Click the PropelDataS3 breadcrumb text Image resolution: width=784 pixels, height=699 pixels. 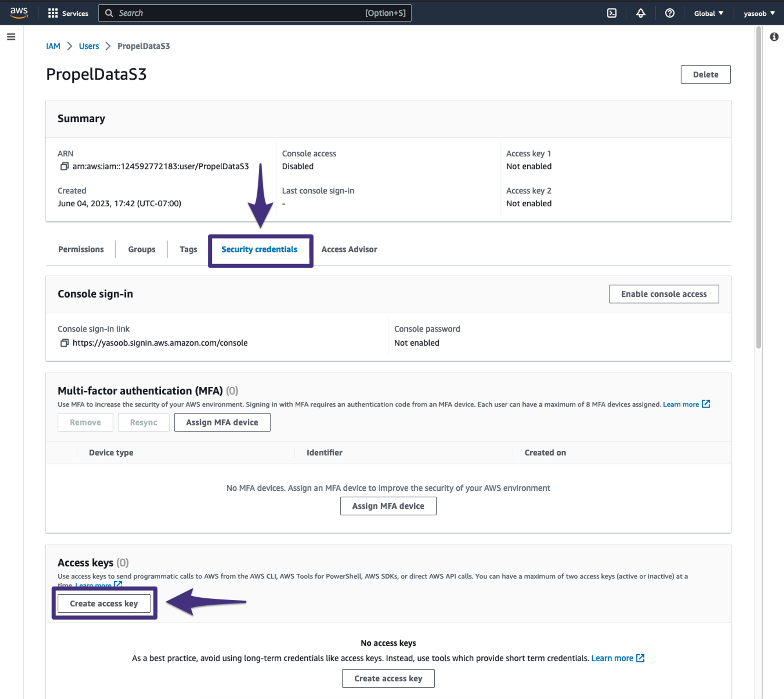click(x=143, y=46)
